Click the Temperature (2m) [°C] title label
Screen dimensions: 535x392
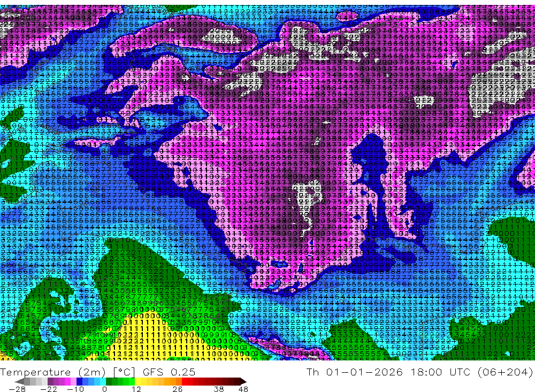pyautogui.click(x=67, y=372)
